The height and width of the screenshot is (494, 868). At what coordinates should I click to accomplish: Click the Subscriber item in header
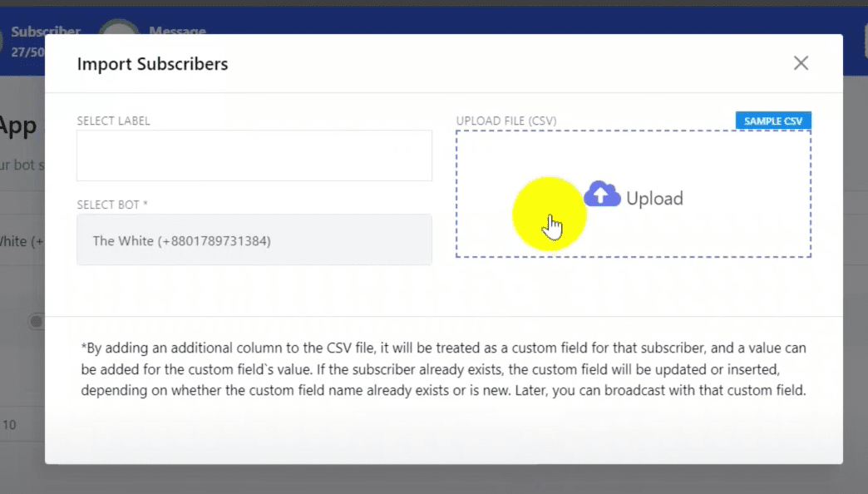(45, 32)
